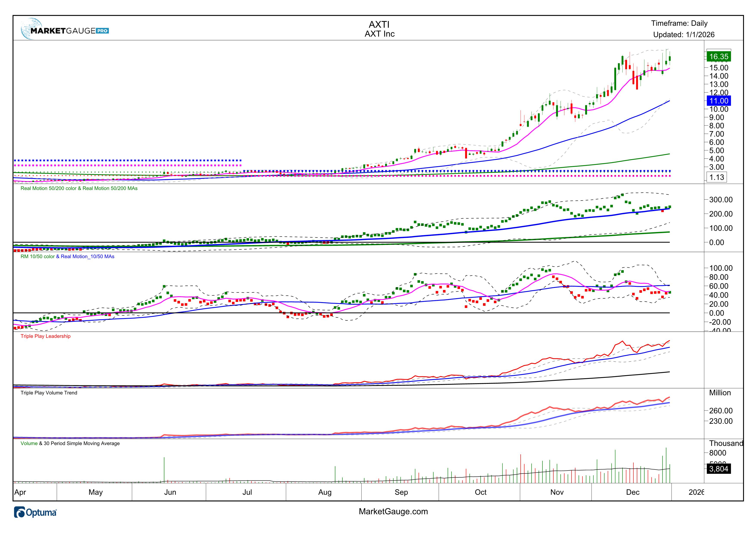Screen dimensions: 756x535
Task: Click the MarketGauge Pro globe logo
Action: (31, 29)
